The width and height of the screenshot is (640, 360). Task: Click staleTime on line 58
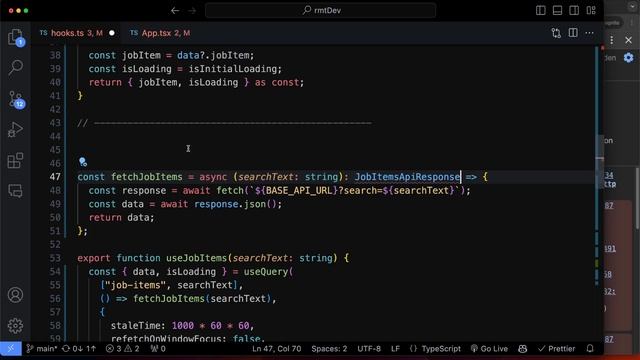point(135,325)
